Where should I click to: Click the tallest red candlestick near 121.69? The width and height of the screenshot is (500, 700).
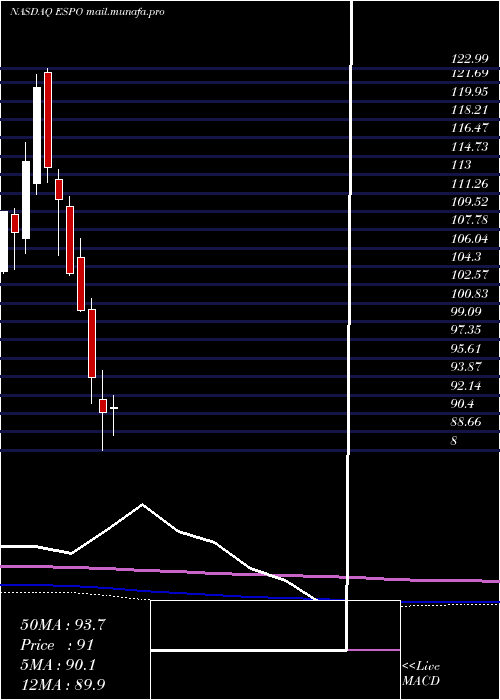pyautogui.click(x=48, y=120)
